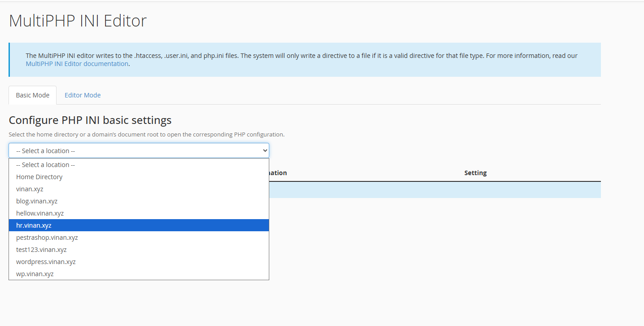
Task: Choose Home Directory as the configuration location
Action: tap(39, 176)
